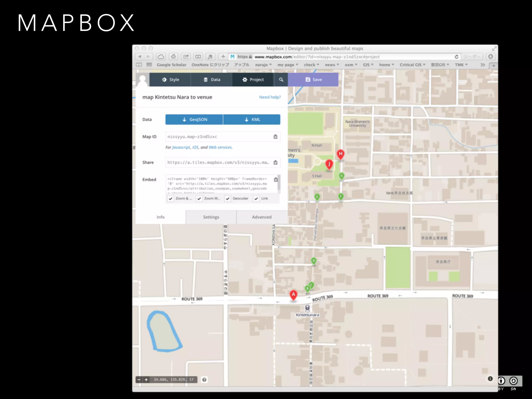Copy embed code with clipboard icon
Viewport: 532px width, 399px height.
276,179
